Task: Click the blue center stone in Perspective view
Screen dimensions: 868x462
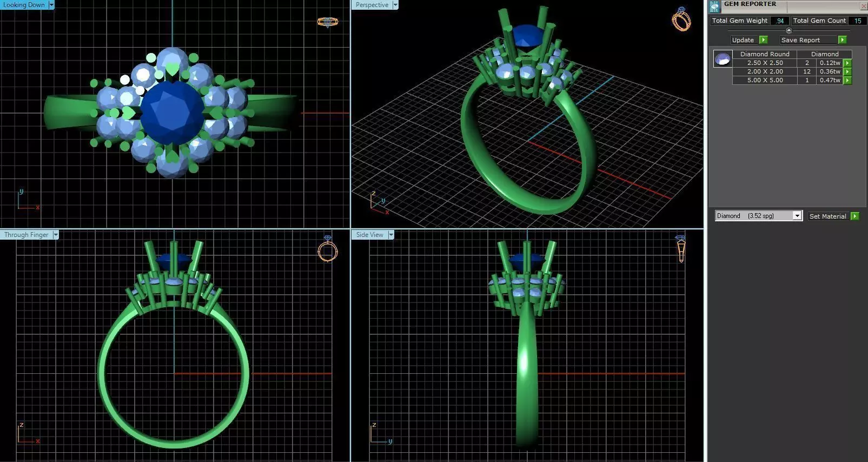Action: tap(529, 36)
